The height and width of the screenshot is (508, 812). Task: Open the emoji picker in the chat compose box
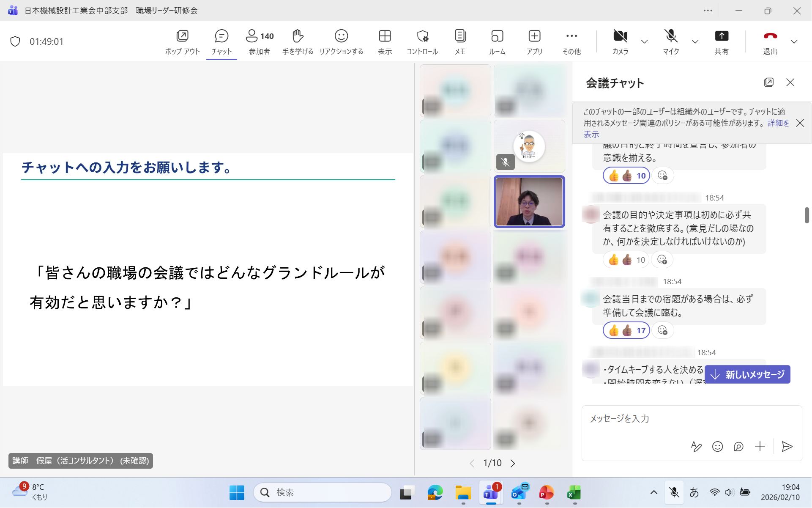pos(717,446)
